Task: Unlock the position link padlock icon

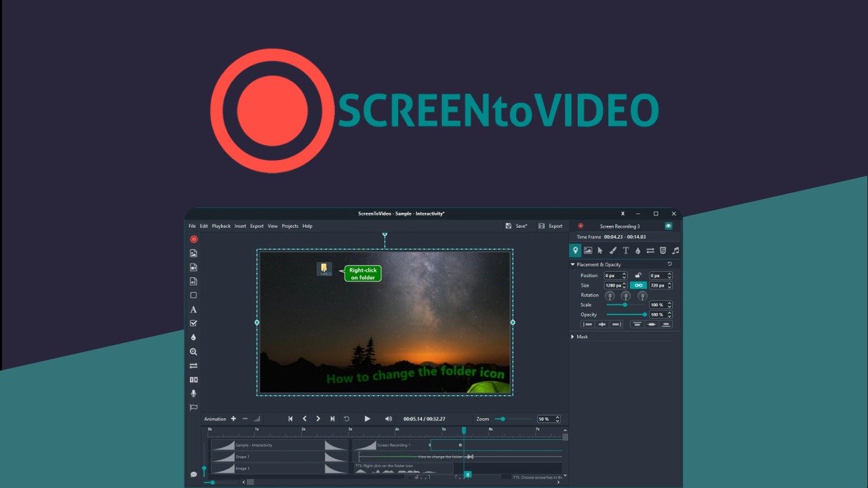Action: click(x=637, y=275)
